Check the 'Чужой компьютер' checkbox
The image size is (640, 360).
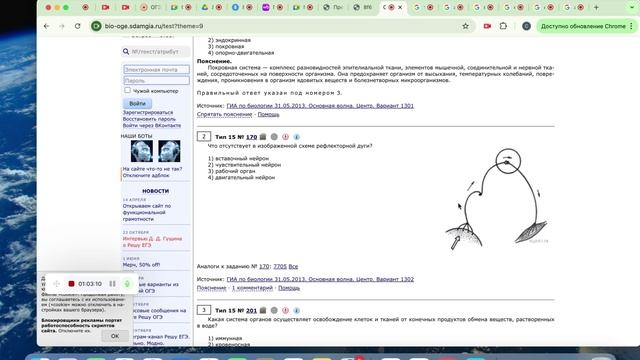coord(127,90)
